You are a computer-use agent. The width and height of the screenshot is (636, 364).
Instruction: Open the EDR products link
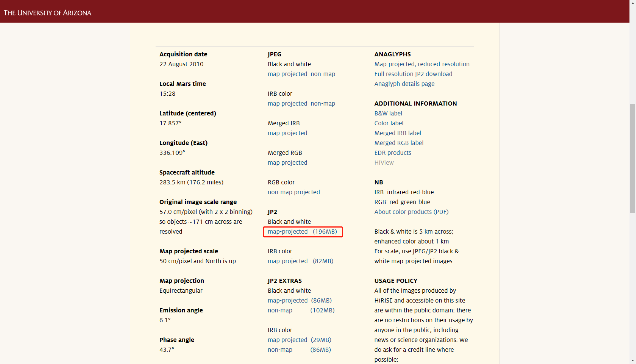(392, 152)
